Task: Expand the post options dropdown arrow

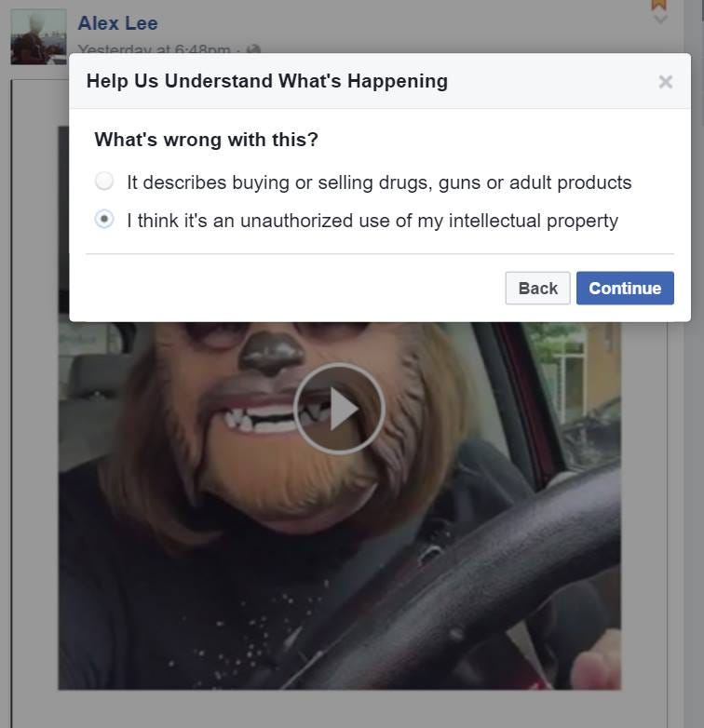Action: (660, 20)
